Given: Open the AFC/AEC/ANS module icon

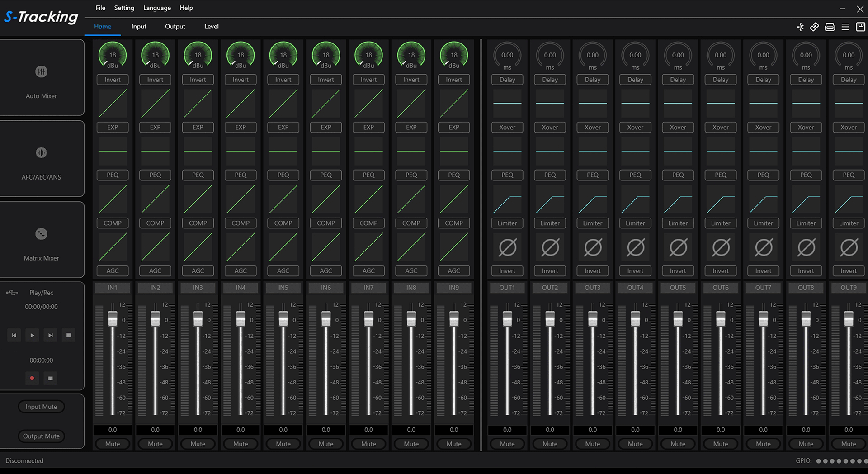Looking at the screenshot, I should [41, 153].
